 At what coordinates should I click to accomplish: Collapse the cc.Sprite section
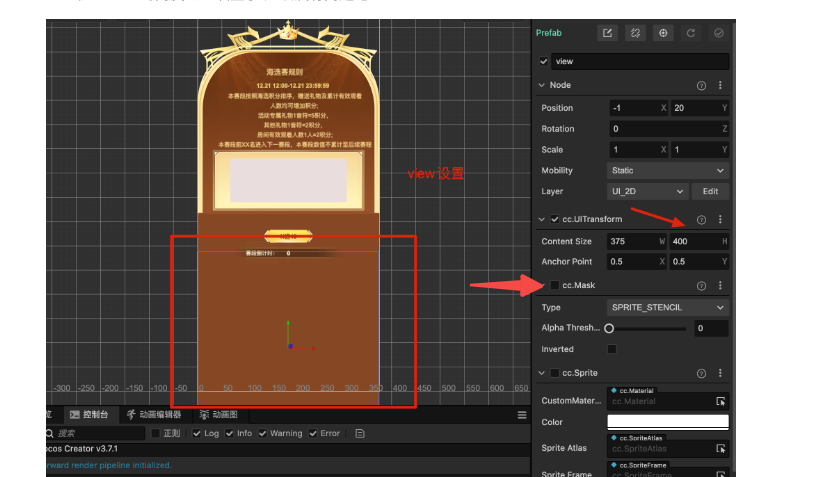(542, 373)
